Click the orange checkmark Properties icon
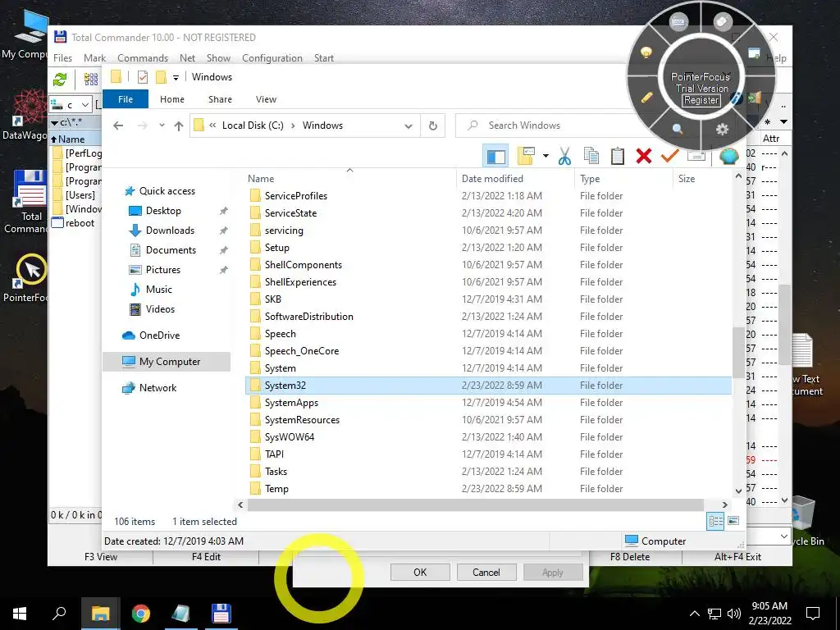 click(669, 156)
